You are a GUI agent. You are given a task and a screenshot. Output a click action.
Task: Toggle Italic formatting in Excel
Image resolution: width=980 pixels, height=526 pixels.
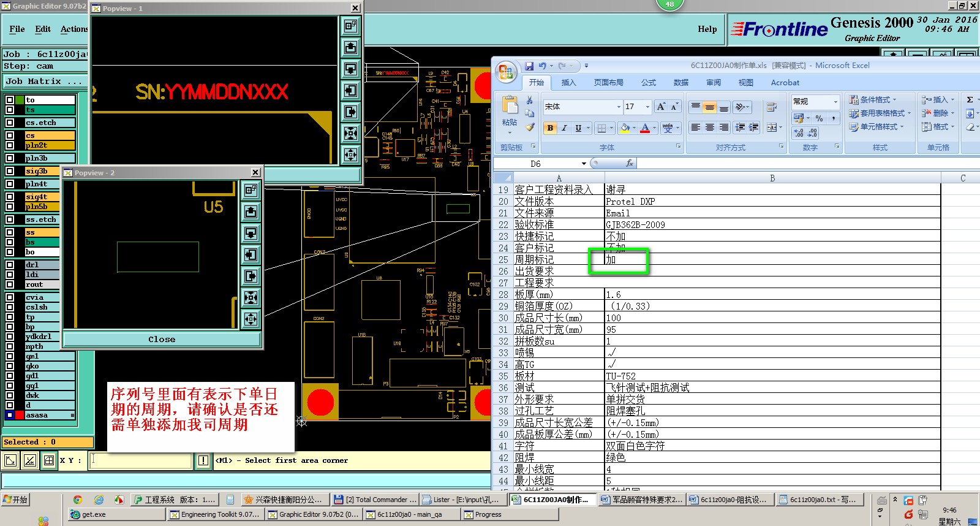pos(564,128)
